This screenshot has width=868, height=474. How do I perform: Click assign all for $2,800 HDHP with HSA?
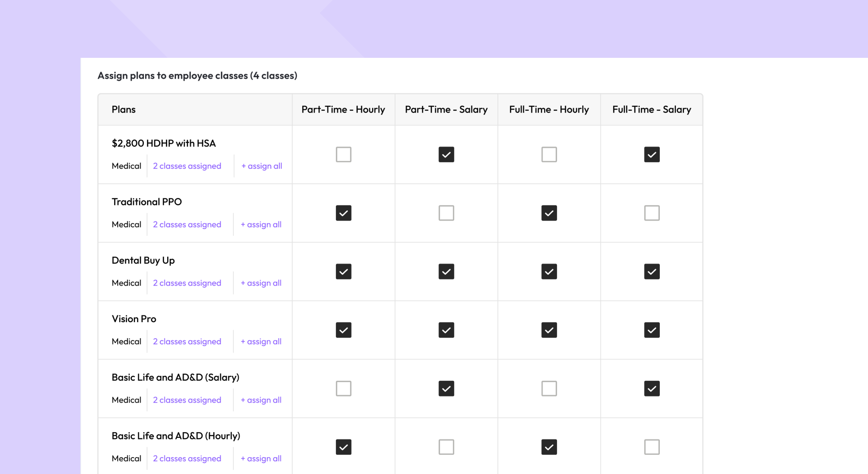point(261,166)
